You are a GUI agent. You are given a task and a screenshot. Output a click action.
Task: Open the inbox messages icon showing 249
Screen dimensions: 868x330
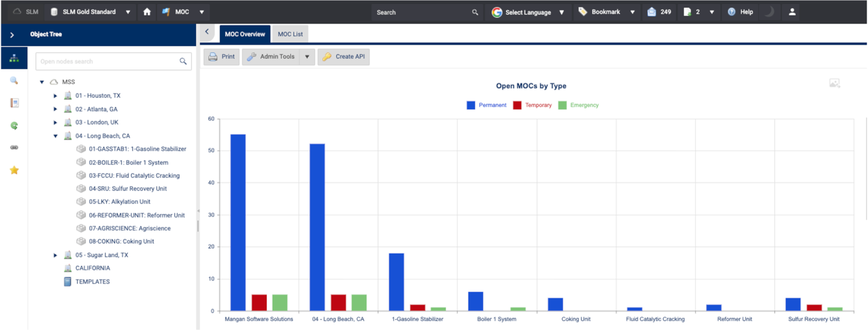point(652,12)
